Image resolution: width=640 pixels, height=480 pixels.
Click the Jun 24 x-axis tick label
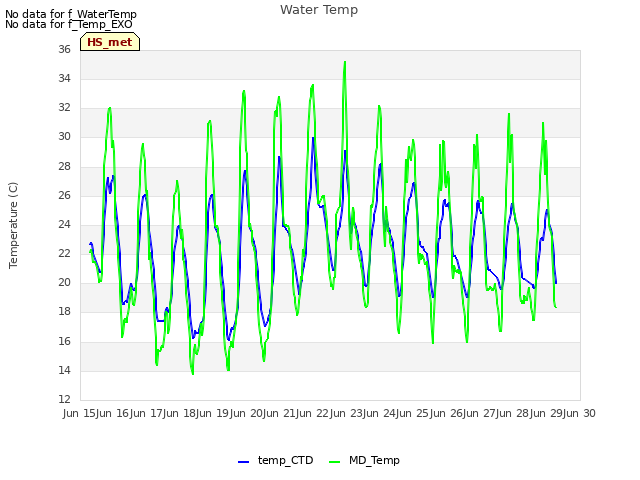[x=381, y=413]
